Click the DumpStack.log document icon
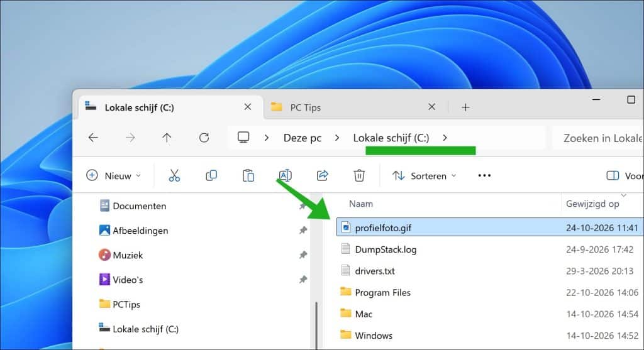644x350 pixels. click(346, 249)
